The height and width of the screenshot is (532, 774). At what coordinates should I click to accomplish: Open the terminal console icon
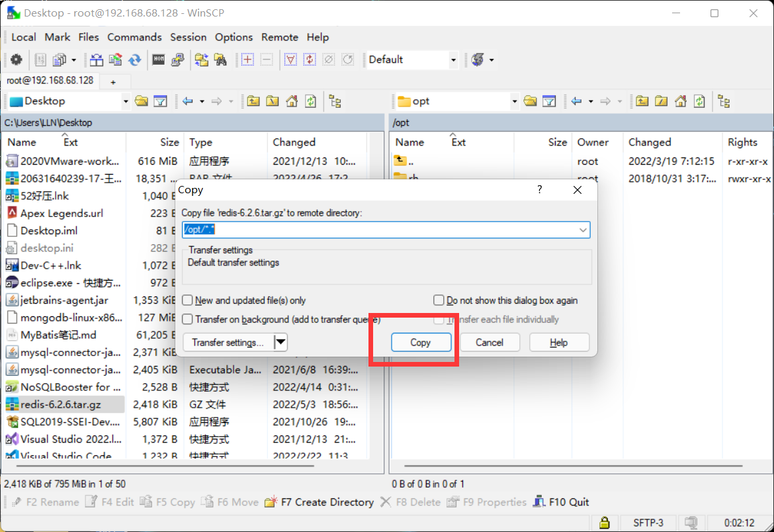(159, 60)
